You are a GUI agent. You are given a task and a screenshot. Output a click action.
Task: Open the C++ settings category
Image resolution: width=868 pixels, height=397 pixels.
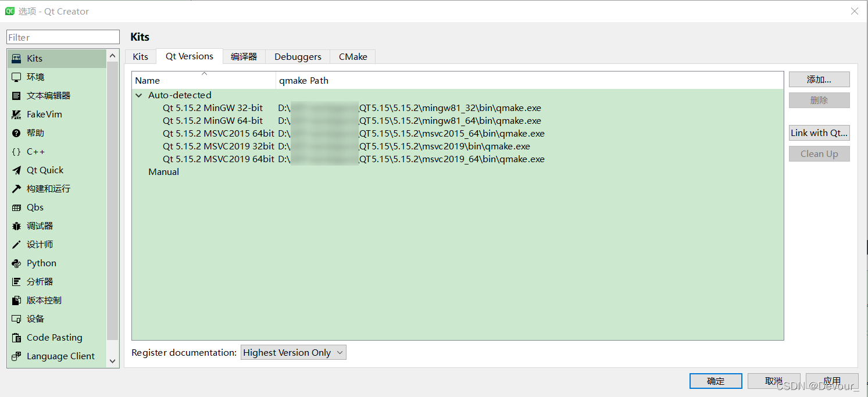[x=57, y=152]
